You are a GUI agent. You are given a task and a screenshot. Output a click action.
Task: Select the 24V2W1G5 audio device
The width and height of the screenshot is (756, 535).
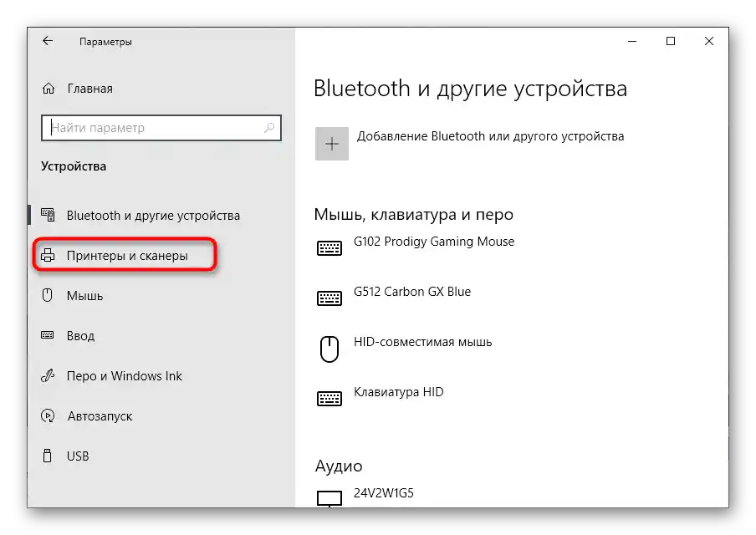[384, 493]
